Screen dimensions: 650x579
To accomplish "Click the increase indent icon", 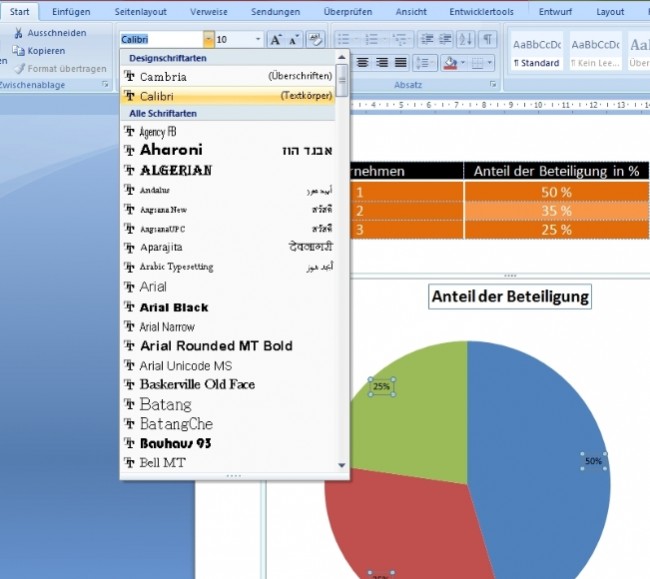I will (x=445, y=40).
